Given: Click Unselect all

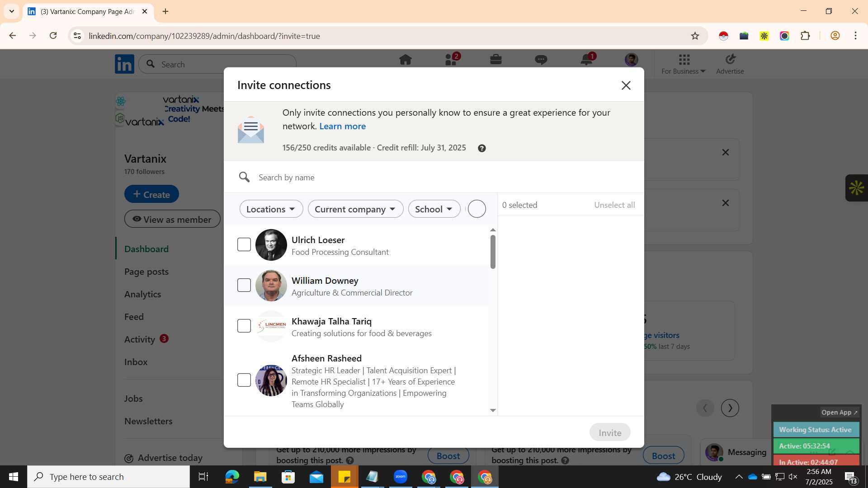Looking at the screenshot, I should (x=614, y=205).
